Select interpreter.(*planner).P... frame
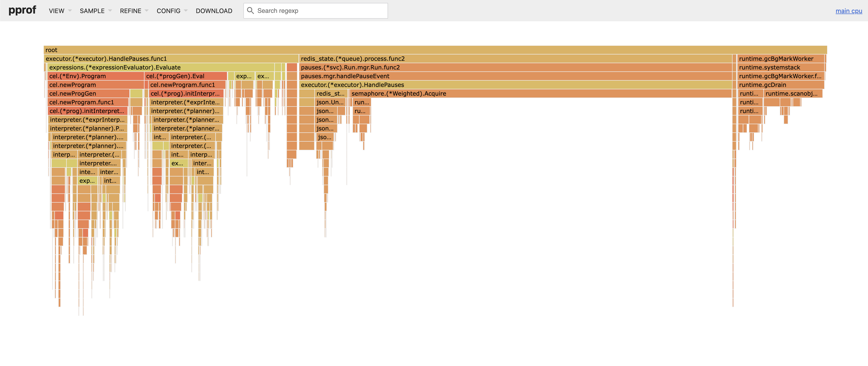The width and height of the screenshot is (868, 366). pos(88,129)
